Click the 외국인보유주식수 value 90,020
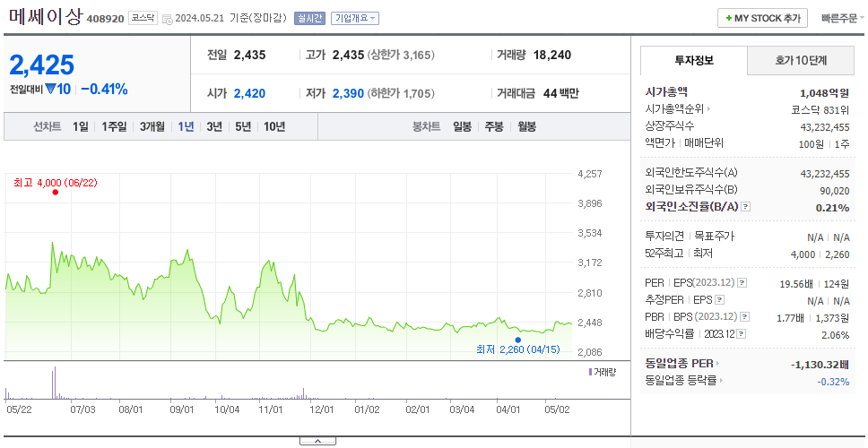Viewport: 868px width, 448px height. click(x=833, y=192)
